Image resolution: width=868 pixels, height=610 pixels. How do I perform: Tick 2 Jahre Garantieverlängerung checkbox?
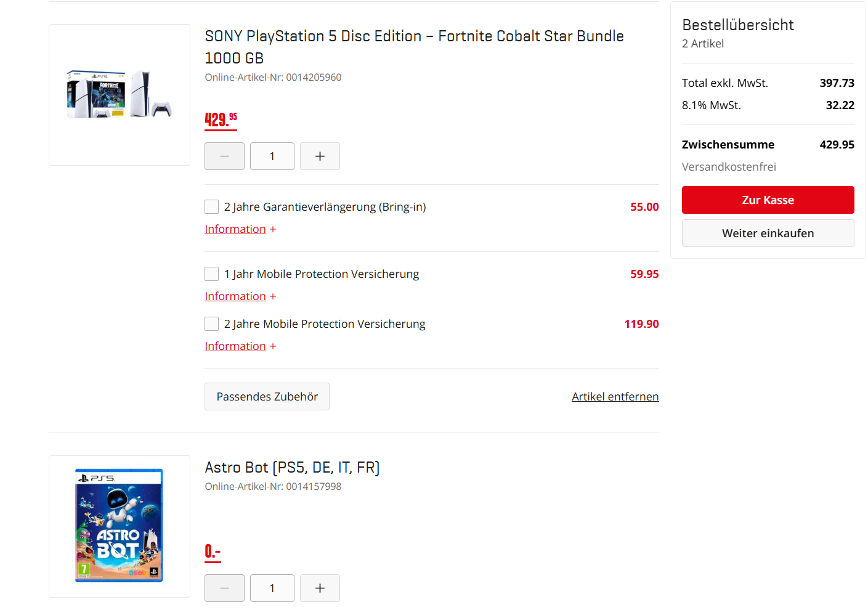pos(212,207)
